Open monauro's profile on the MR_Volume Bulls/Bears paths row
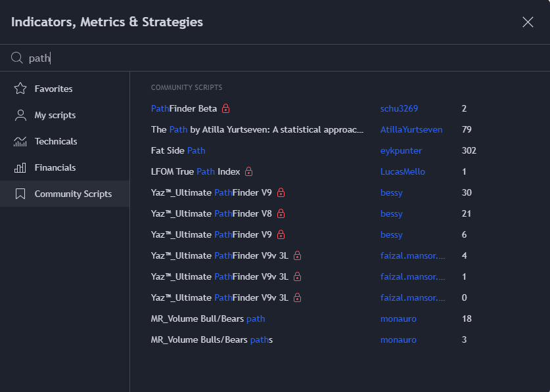 click(x=398, y=339)
